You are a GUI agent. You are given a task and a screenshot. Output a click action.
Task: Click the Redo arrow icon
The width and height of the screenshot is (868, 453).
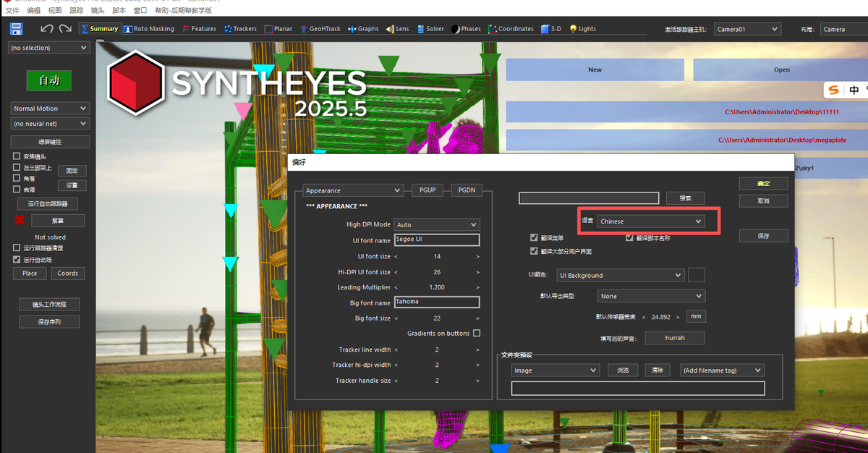click(x=65, y=29)
